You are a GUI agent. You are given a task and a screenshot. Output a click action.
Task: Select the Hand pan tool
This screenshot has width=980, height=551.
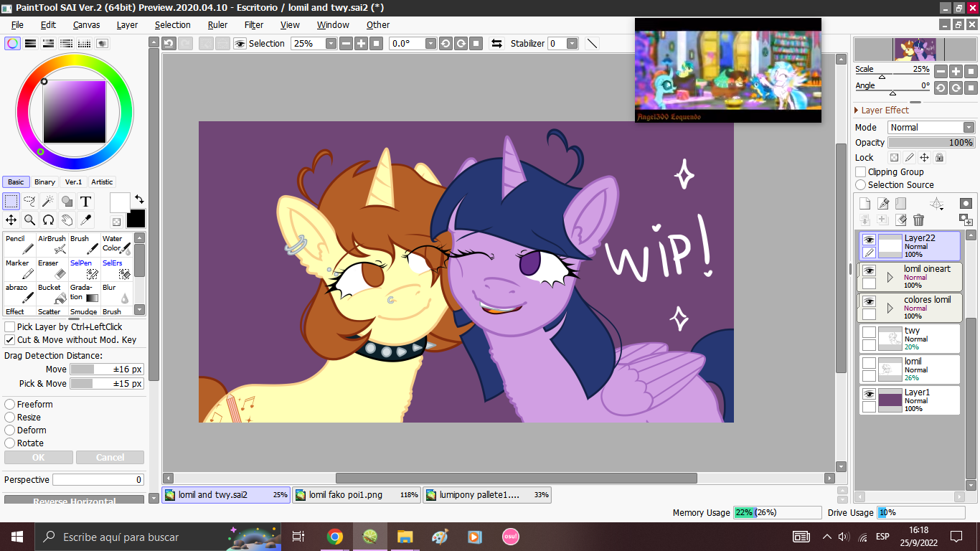click(x=67, y=220)
